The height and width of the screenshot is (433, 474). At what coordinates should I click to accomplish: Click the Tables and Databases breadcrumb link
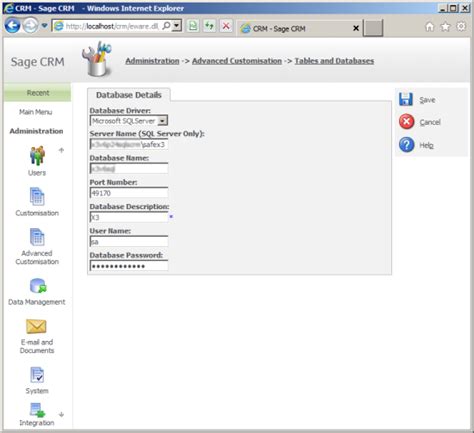tap(334, 61)
